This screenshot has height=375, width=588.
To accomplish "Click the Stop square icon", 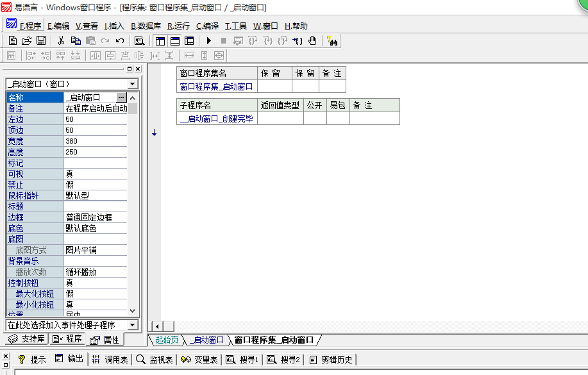I will [x=224, y=40].
